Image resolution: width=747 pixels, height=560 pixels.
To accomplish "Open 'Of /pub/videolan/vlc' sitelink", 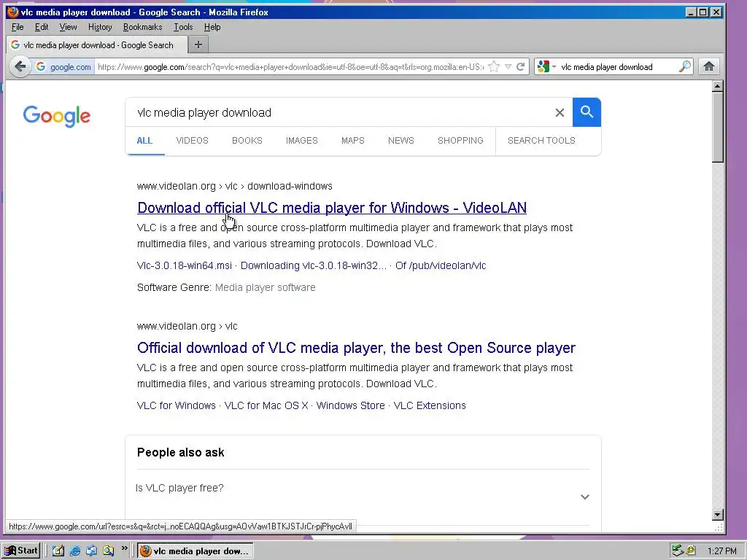I will pos(441,265).
